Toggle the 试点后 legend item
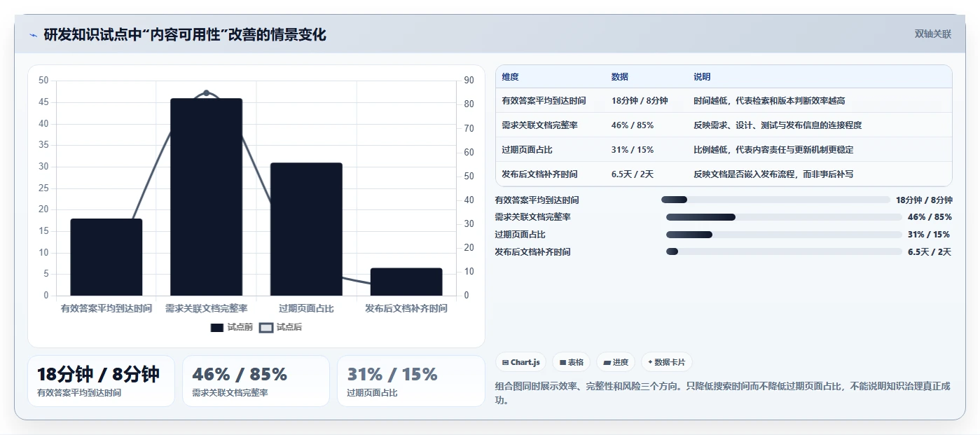Viewport: 980px width, 435px height. click(x=280, y=327)
